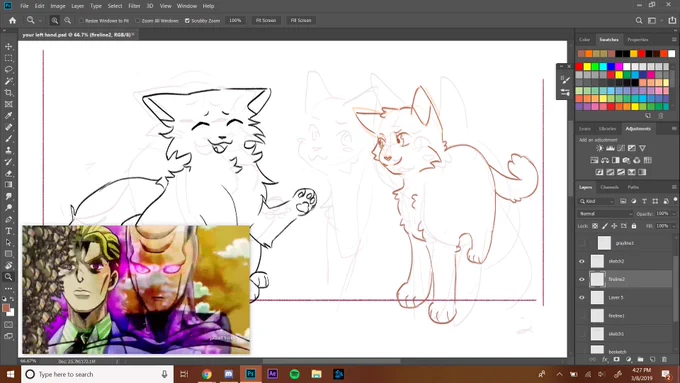Click the Fill Screen button
680x383 pixels.
pyautogui.click(x=301, y=20)
